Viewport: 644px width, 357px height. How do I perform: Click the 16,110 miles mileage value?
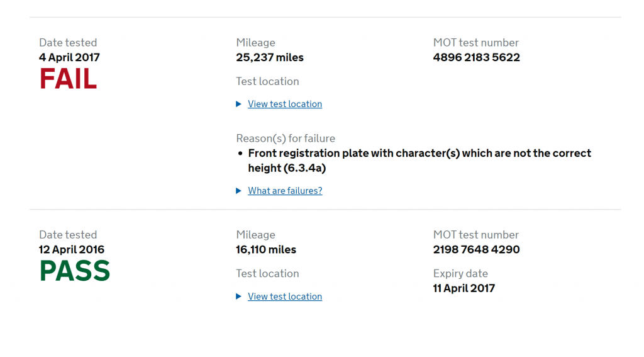(x=266, y=249)
